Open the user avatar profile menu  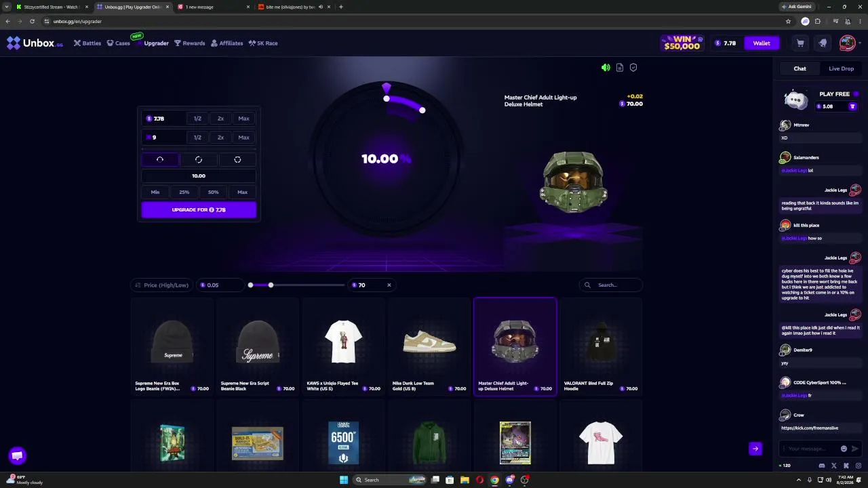[x=847, y=43]
